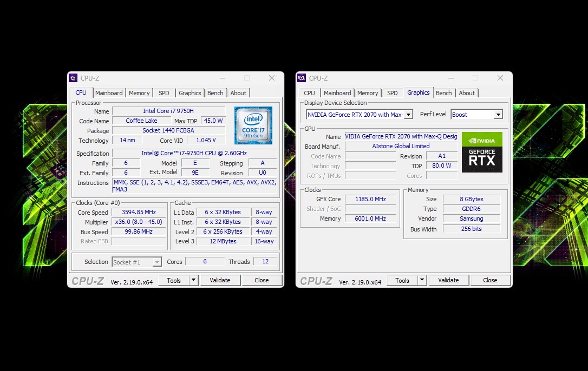Click memory Type value GDDR6
588x371 pixels.
(x=472, y=209)
